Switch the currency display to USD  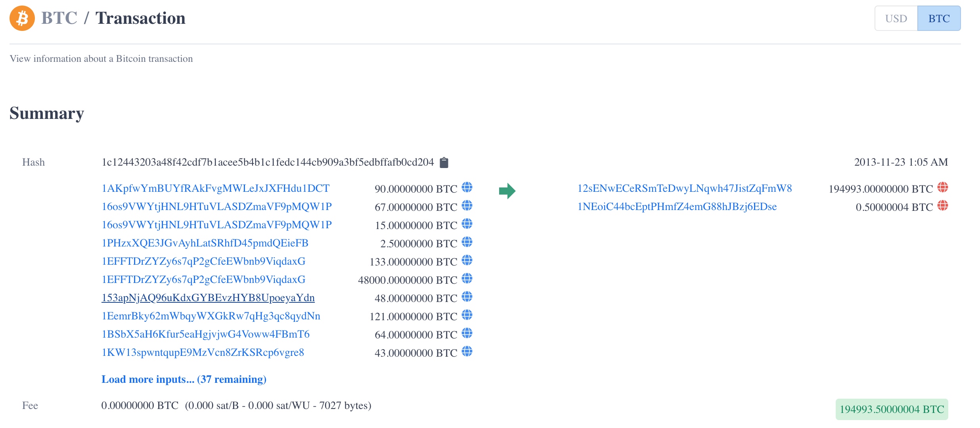(x=896, y=19)
